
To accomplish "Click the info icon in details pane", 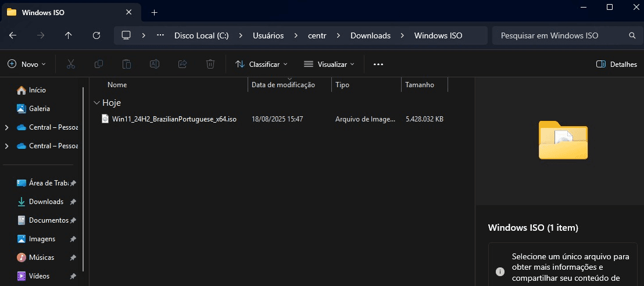I will tap(500, 271).
